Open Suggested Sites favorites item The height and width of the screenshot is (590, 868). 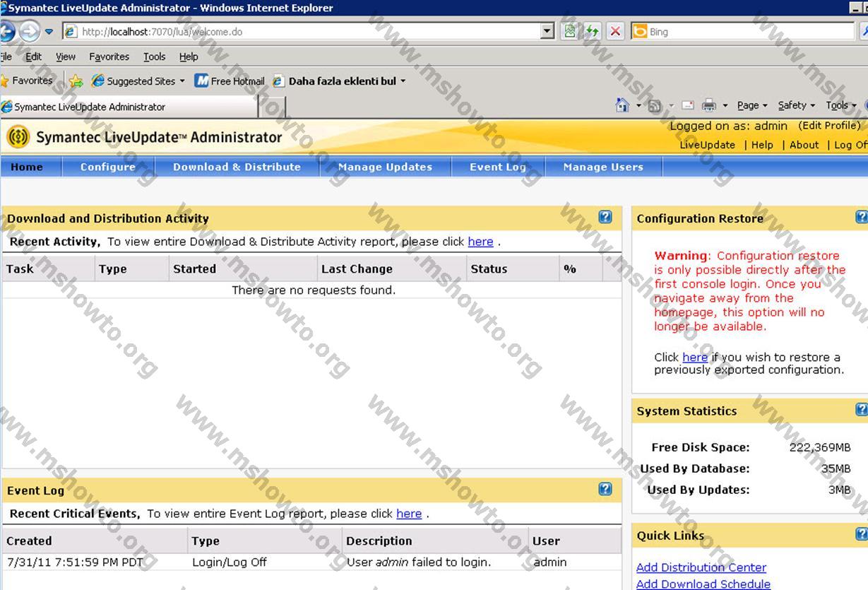(138, 81)
